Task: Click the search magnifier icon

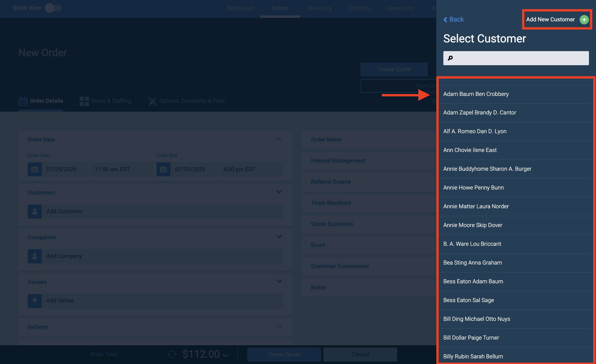Action: [450, 58]
